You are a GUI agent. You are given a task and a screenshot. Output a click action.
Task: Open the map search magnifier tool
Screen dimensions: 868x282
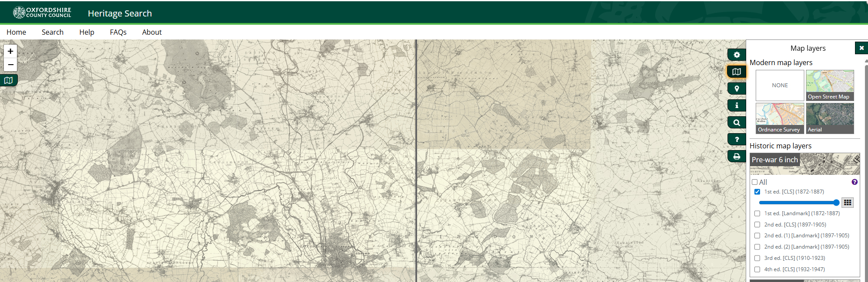click(x=737, y=122)
